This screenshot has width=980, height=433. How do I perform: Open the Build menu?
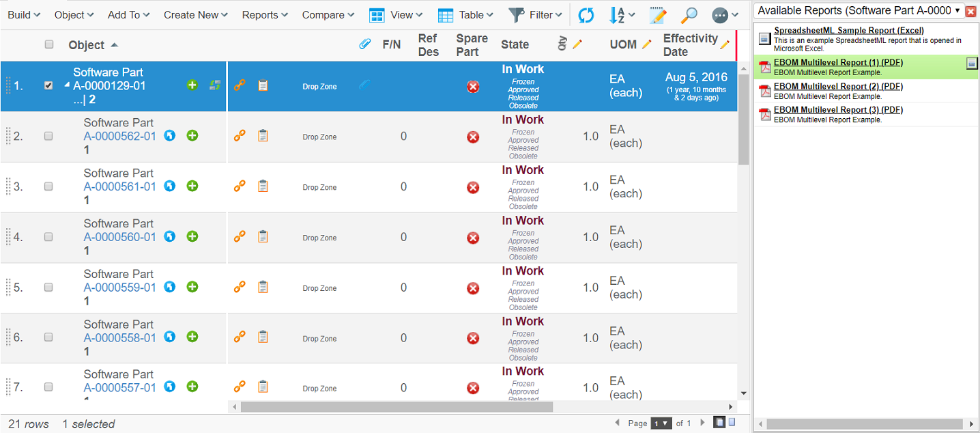[23, 15]
